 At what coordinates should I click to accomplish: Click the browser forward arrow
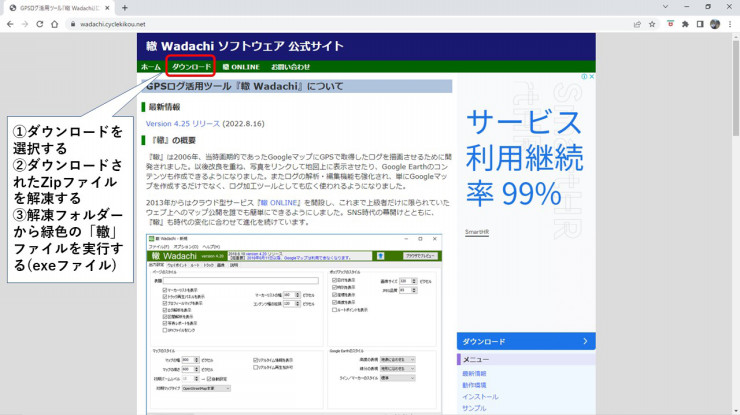point(25,24)
